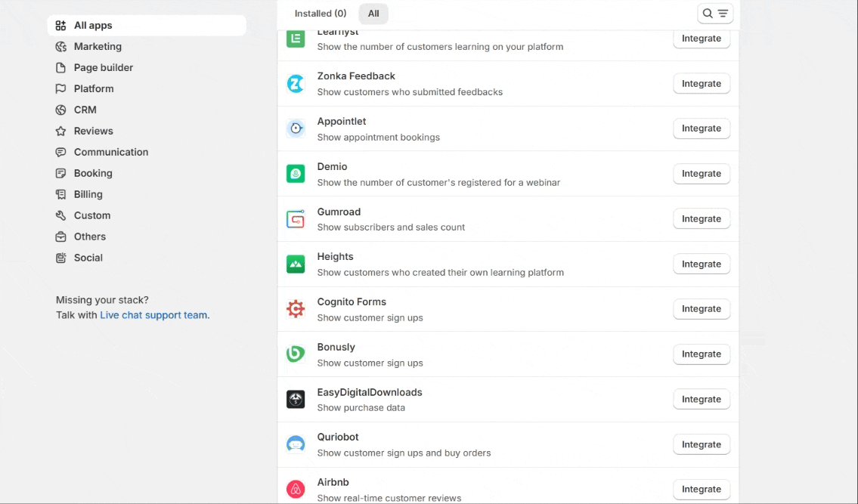Click 'Show appointment bookings' description

pyautogui.click(x=379, y=138)
